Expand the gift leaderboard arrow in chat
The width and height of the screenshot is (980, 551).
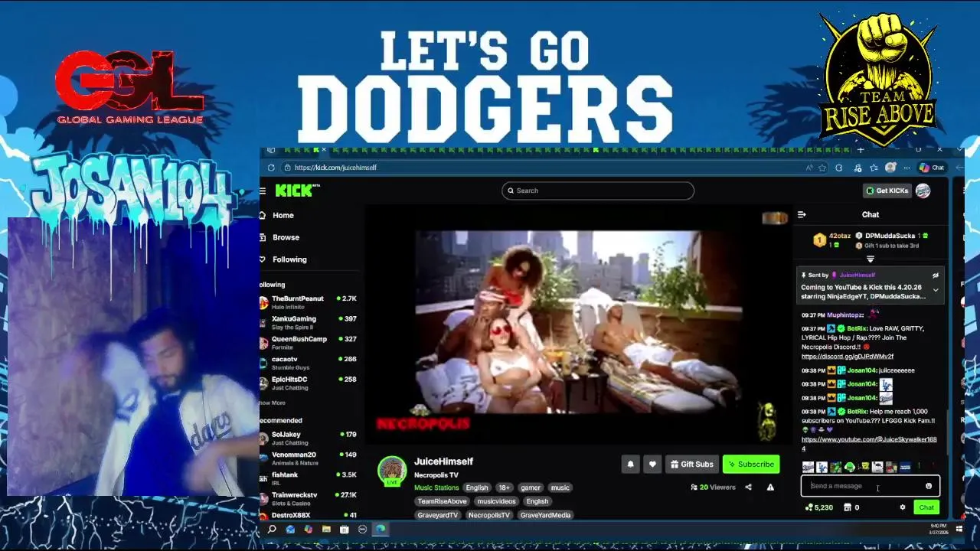(870, 259)
